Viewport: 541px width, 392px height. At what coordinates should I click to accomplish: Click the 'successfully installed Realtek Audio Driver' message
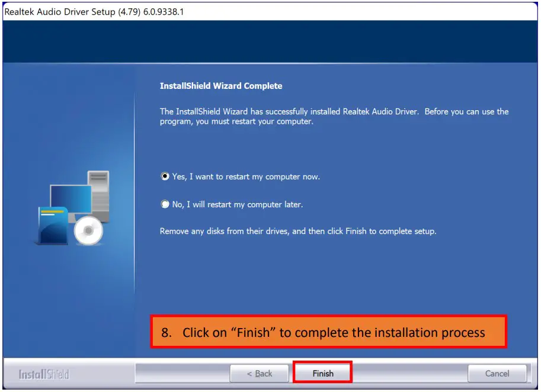[x=334, y=116]
